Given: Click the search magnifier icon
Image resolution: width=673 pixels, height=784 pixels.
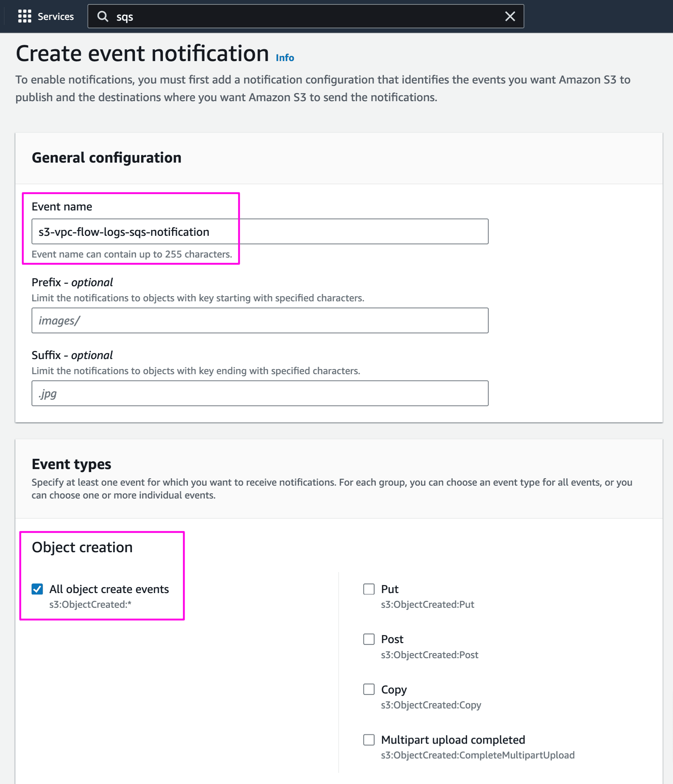Looking at the screenshot, I should pos(103,16).
